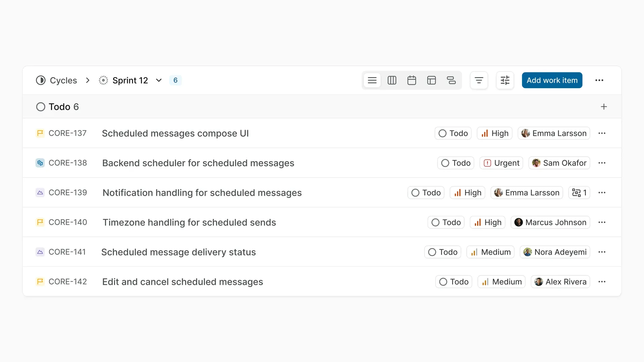The image size is (644, 362).
Task: Switch to calendar layout view
Action: pos(412,80)
